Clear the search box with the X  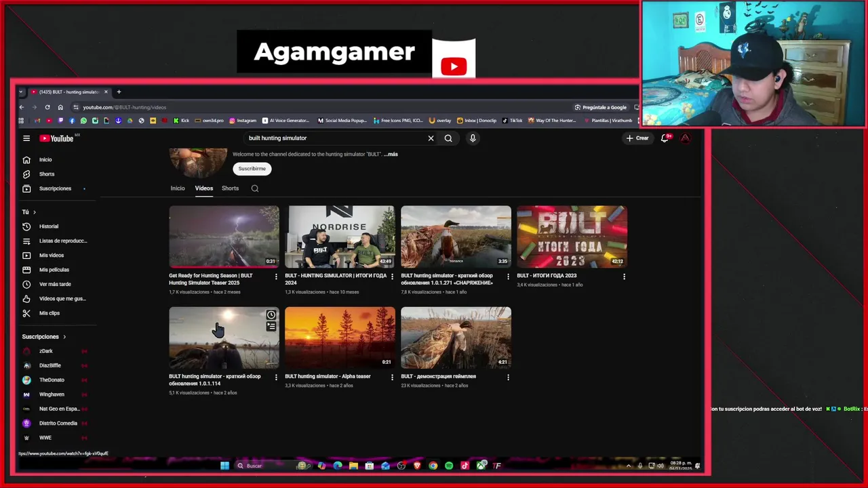431,138
